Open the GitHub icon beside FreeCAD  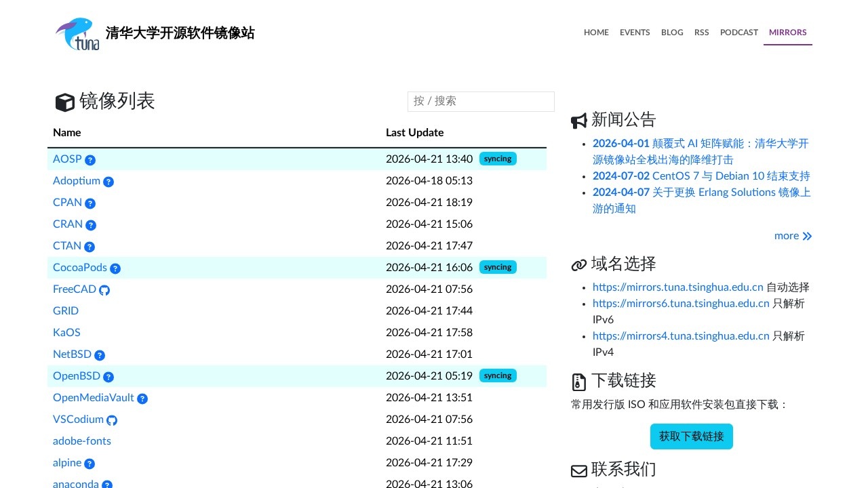[x=104, y=290]
